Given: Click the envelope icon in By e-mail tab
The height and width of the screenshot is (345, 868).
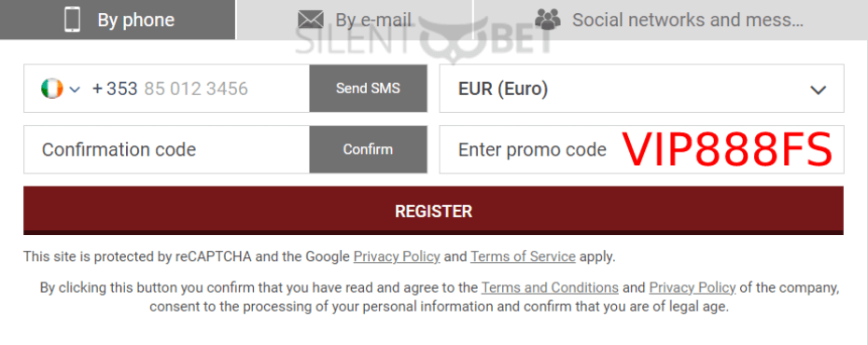Looking at the screenshot, I should coord(311,20).
